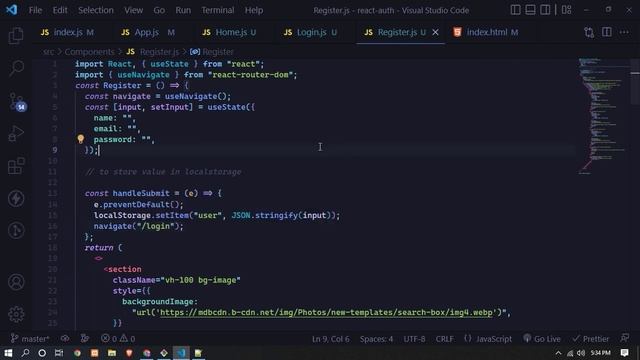Open the Manage gear icon
The width and height of the screenshot is (640, 360).
coord(16,314)
